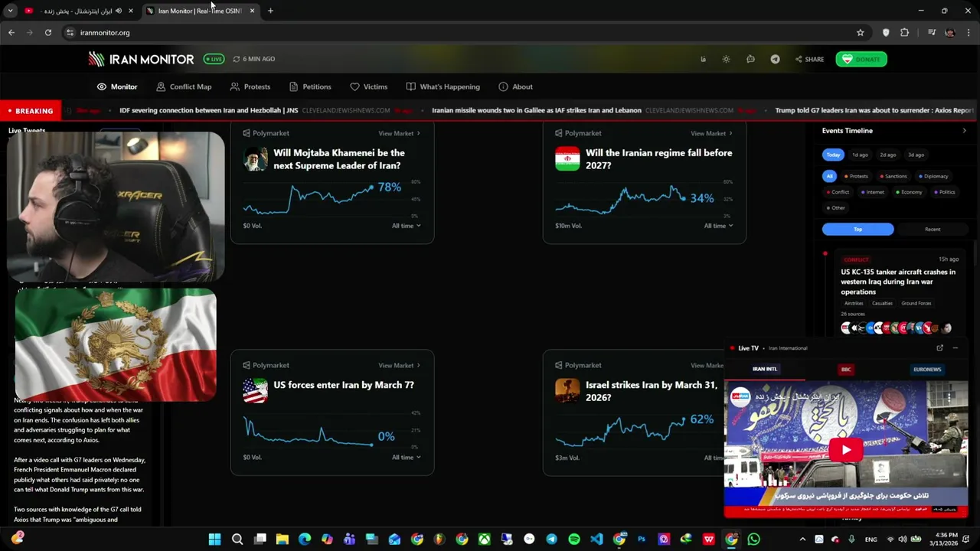Open the browser extensions puzzle icon
The image size is (980, 551).
coord(904,33)
